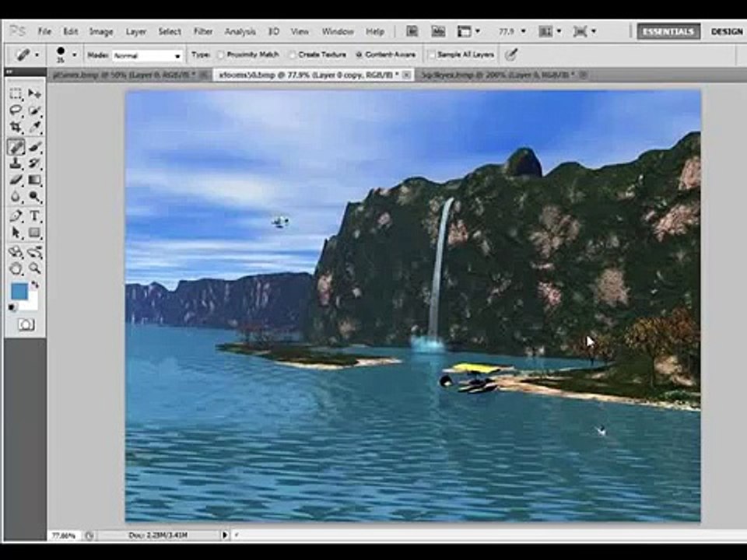Open the Window menu
The height and width of the screenshot is (560, 747).
point(338,31)
